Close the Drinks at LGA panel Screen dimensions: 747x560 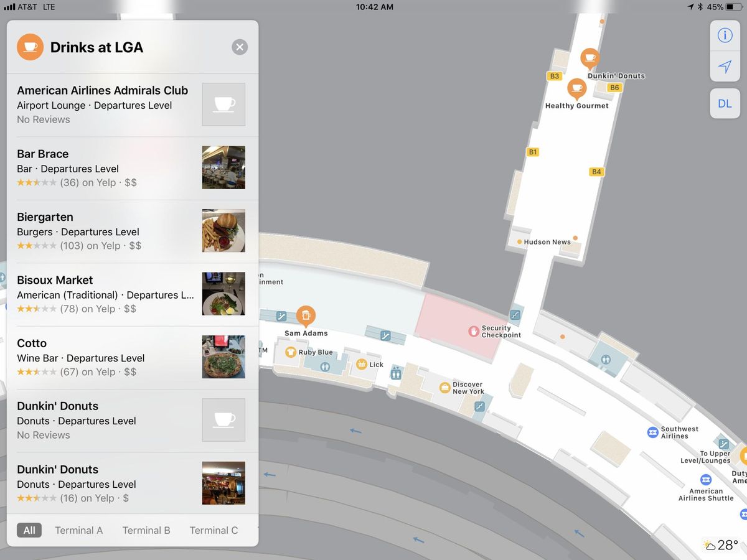click(240, 47)
